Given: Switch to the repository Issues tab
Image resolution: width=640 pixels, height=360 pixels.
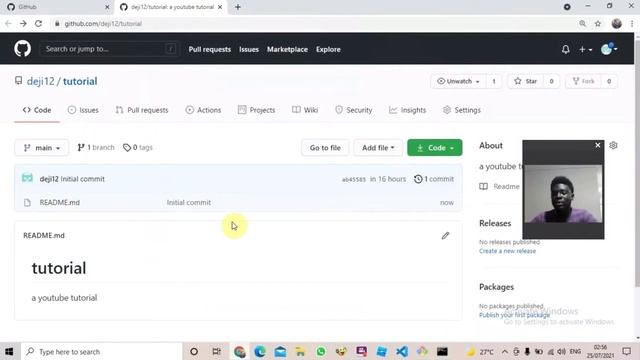Looking at the screenshot, I should click(83, 110).
